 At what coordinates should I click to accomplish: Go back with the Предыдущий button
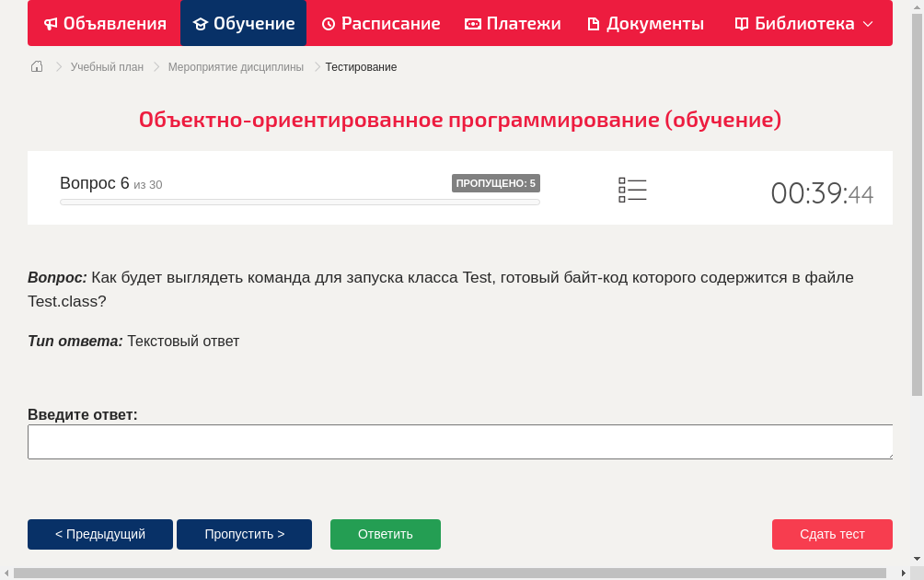[x=99, y=534]
